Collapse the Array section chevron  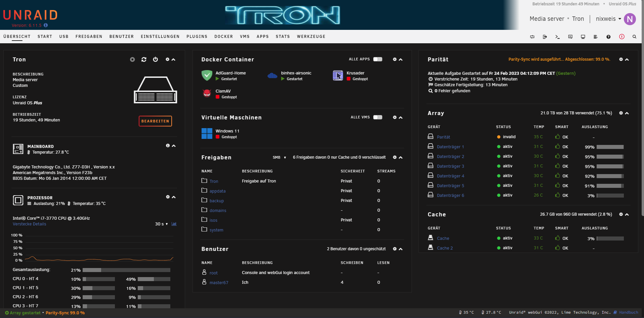[627, 113]
